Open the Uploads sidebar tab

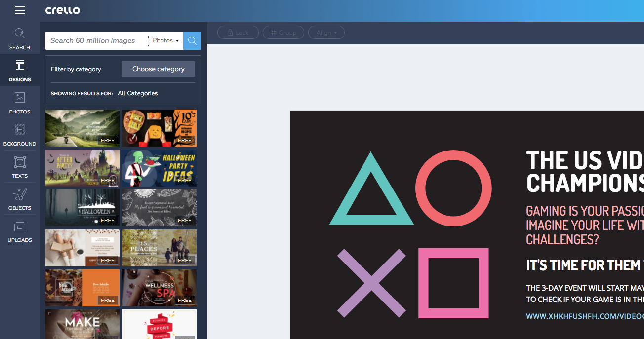(x=20, y=231)
